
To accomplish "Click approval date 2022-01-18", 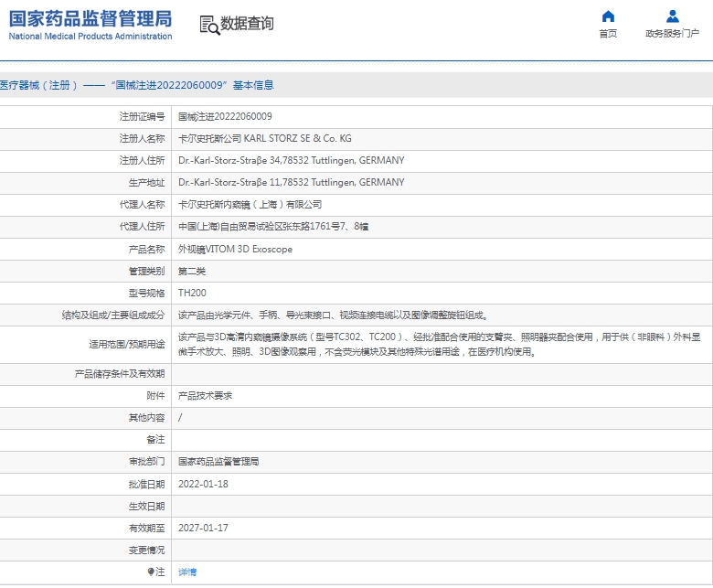I will 203,484.
